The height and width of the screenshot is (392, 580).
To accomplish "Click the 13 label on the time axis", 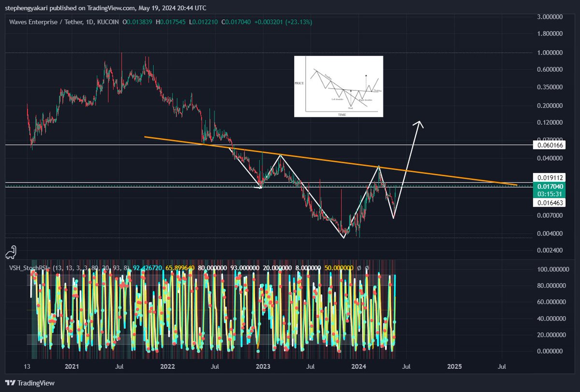I will [x=26, y=366].
